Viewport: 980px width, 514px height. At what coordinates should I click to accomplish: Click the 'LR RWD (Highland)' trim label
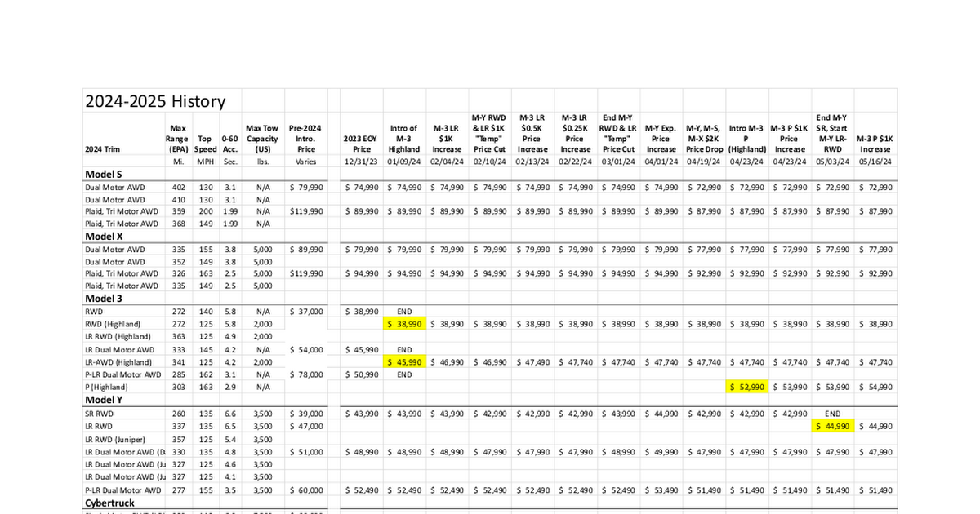tap(118, 336)
